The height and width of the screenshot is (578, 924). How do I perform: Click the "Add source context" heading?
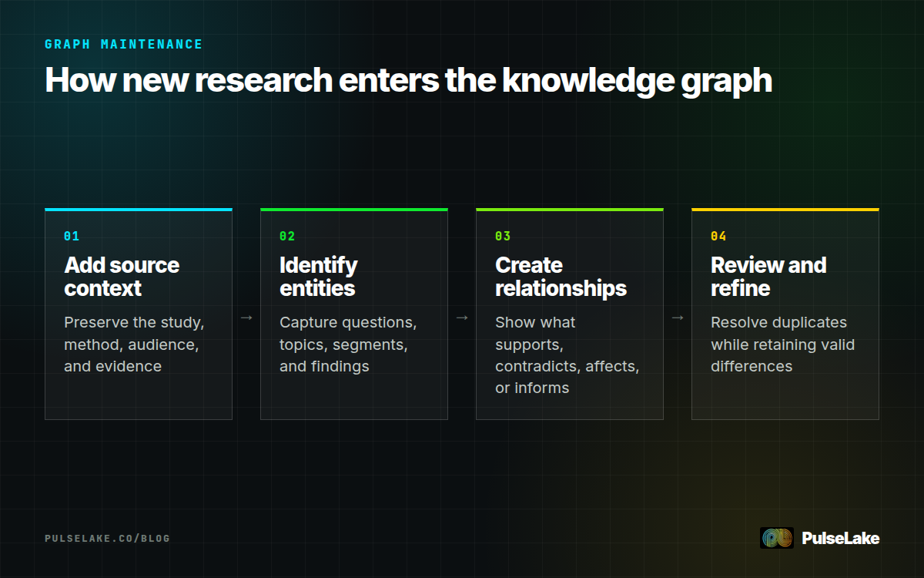click(122, 277)
